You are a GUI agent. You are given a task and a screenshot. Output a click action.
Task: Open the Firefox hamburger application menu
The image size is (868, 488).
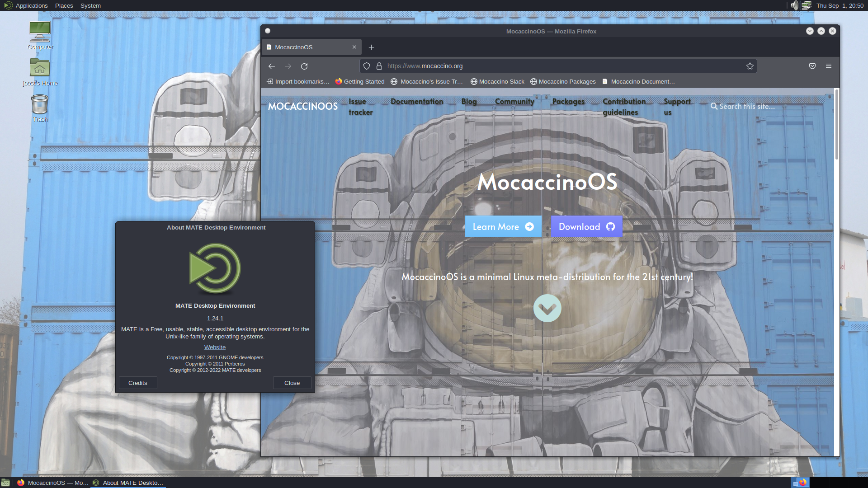click(829, 66)
